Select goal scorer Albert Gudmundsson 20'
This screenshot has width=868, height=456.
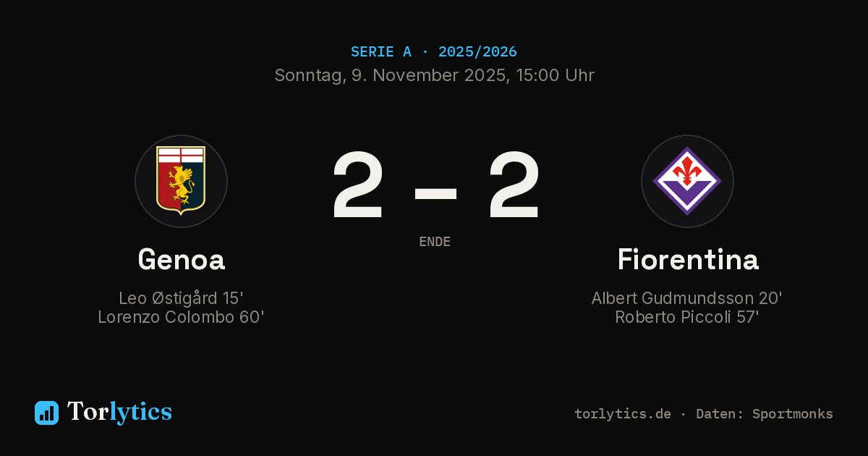coord(687,298)
